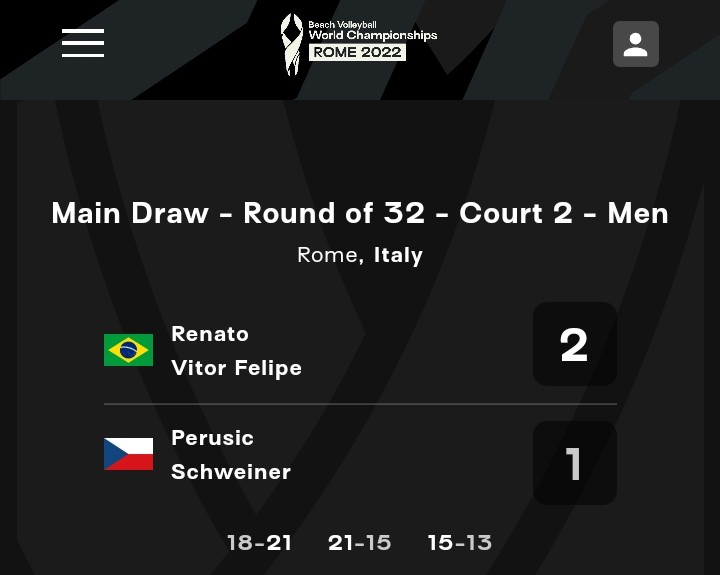Image resolution: width=720 pixels, height=575 pixels.
Task: Select Brazil team's score box showing 2
Action: pyautogui.click(x=574, y=345)
